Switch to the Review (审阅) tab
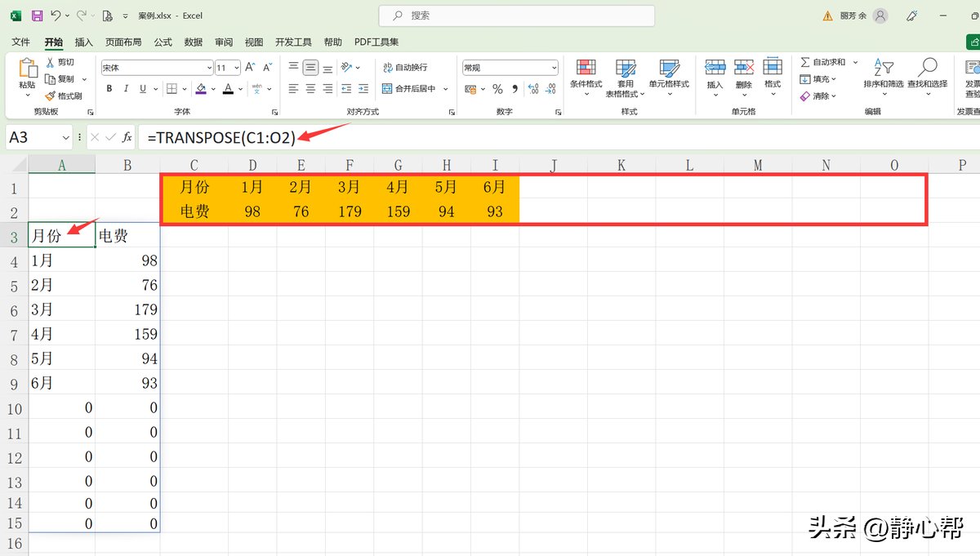Screen dimensions: 980x556 coord(224,42)
